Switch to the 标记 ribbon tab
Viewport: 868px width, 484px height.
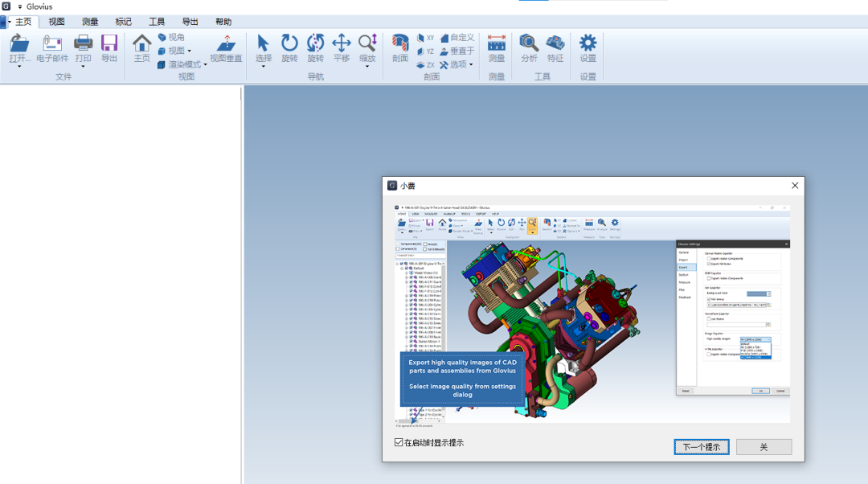(x=124, y=22)
